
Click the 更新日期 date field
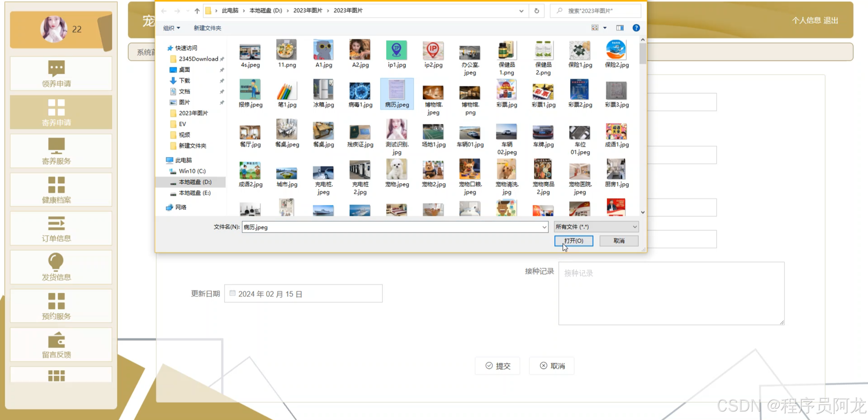[x=303, y=293]
